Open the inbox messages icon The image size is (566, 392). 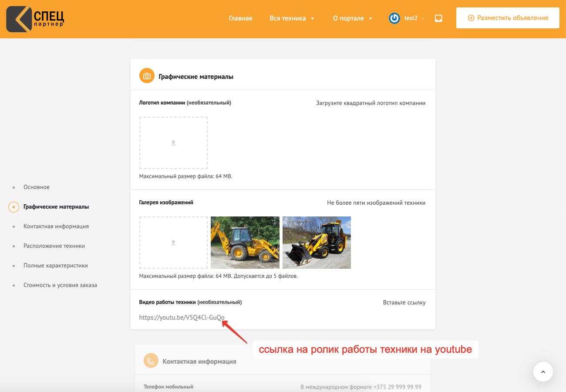[x=438, y=18]
